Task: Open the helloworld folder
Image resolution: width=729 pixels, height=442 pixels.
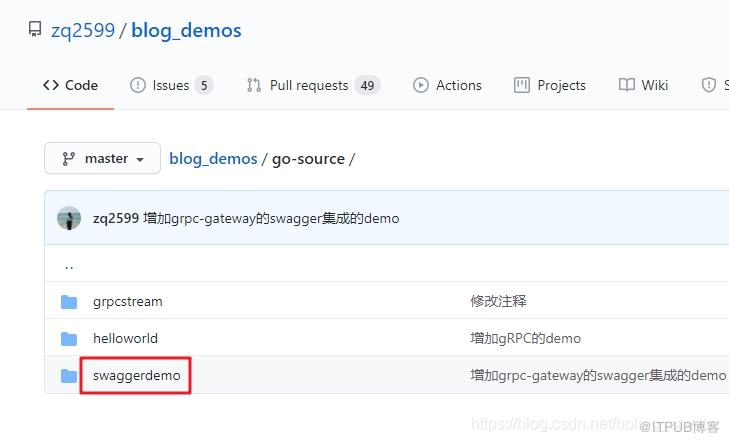Action: coord(126,338)
